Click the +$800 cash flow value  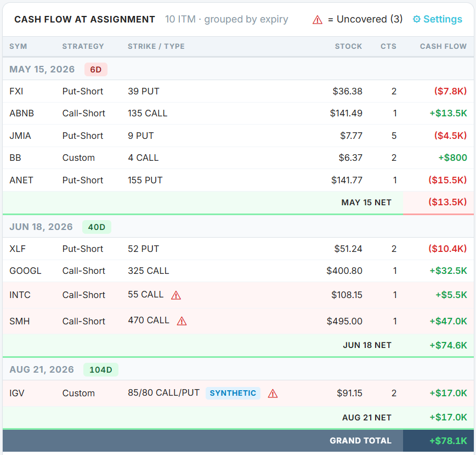(452, 158)
